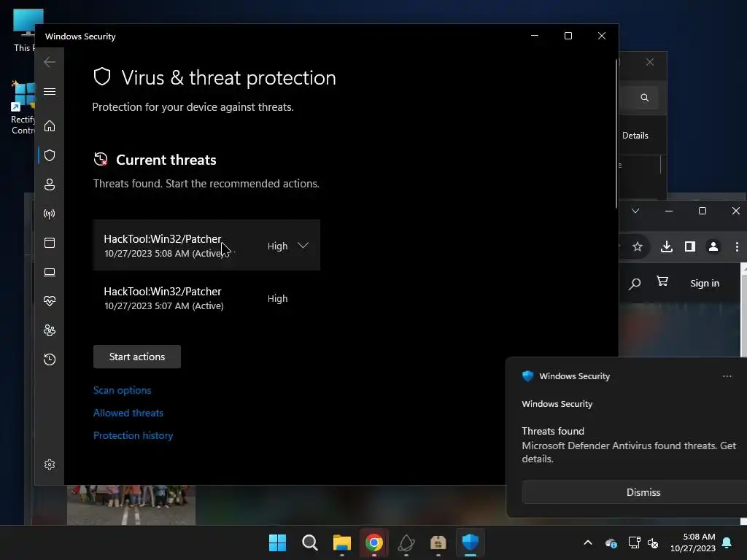Screen dimensions: 747x560
Task: Open the website shopping cart icon
Action: 662,281
